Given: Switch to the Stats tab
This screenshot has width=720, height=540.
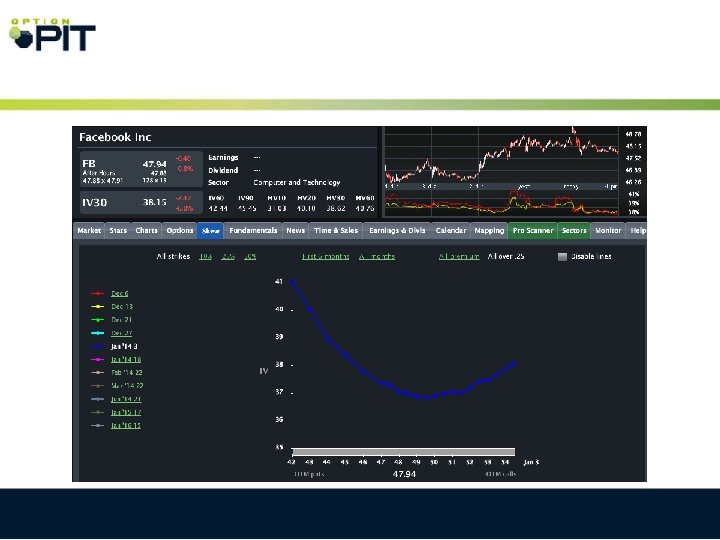Looking at the screenshot, I should point(118,231).
